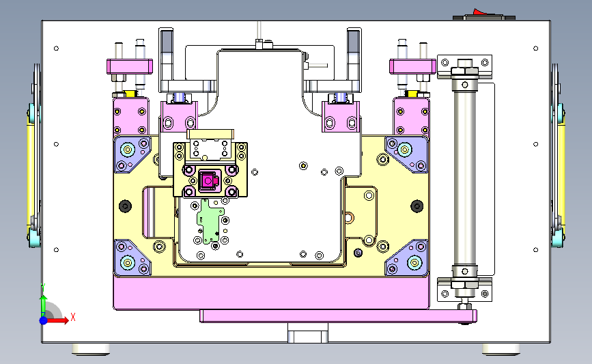Pick the orange ring hole on yellow plate
The height and width of the screenshot is (364, 592).
point(349,218)
